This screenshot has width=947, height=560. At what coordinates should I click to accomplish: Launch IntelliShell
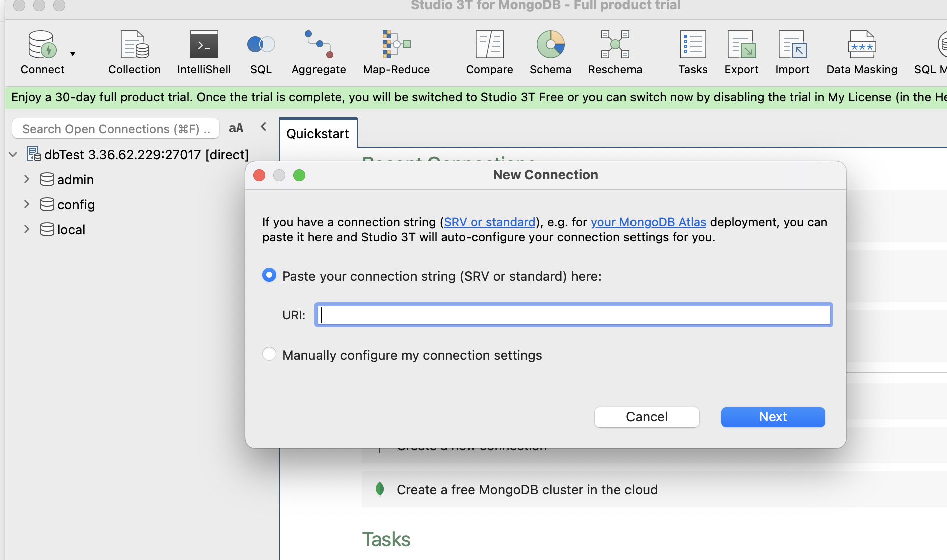click(204, 52)
